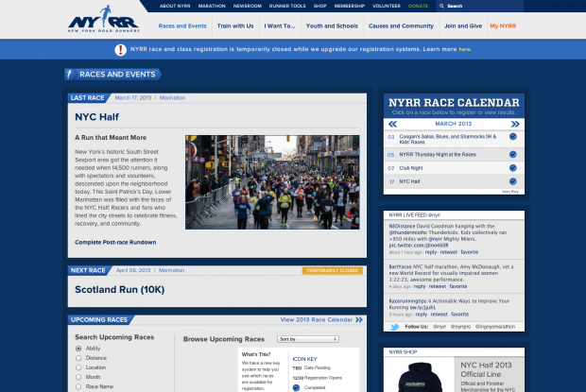The width and height of the screenshot is (586, 392).
Task: Open Club Night calendar entry
Action: point(411,168)
